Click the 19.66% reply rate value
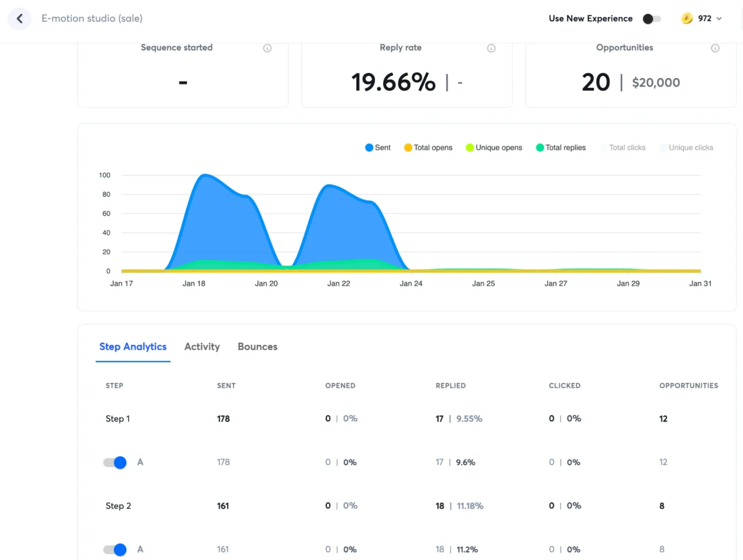The width and height of the screenshot is (743, 560). [x=393, y=83]
